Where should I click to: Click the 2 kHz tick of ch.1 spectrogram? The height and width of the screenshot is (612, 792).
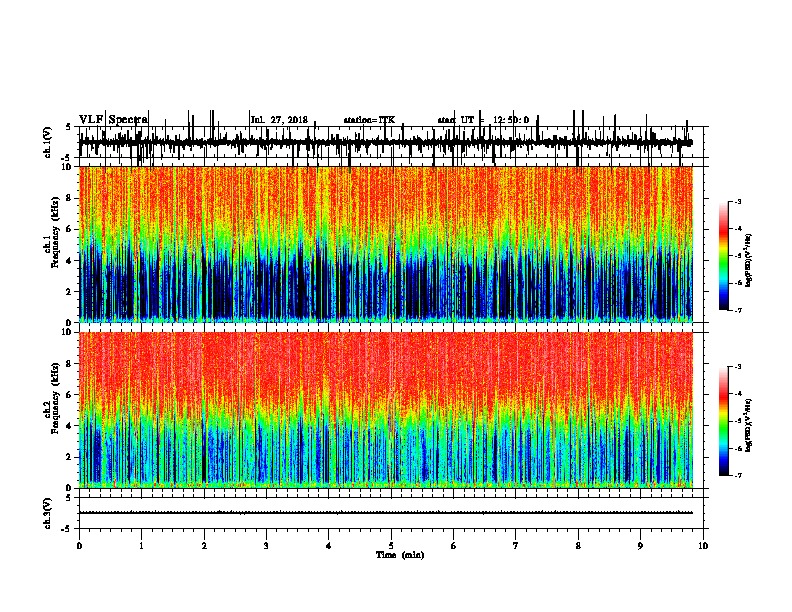coord(69,291)
